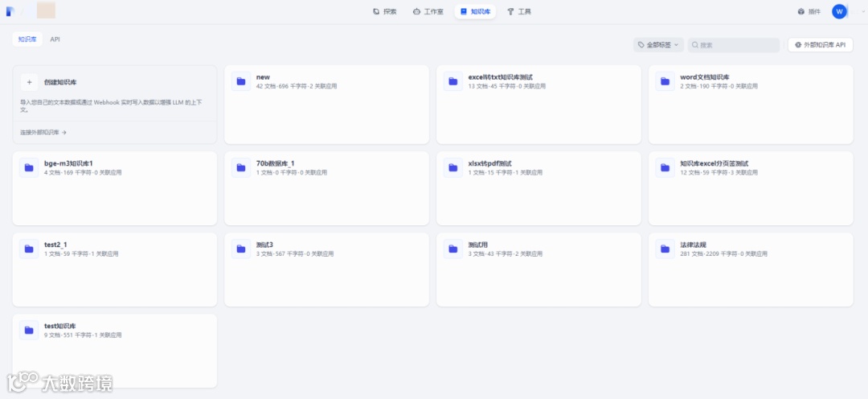The width and height of the screenshot is (868, 399).
Task: Click folder icon of 测试用
Action: point(452,249)
